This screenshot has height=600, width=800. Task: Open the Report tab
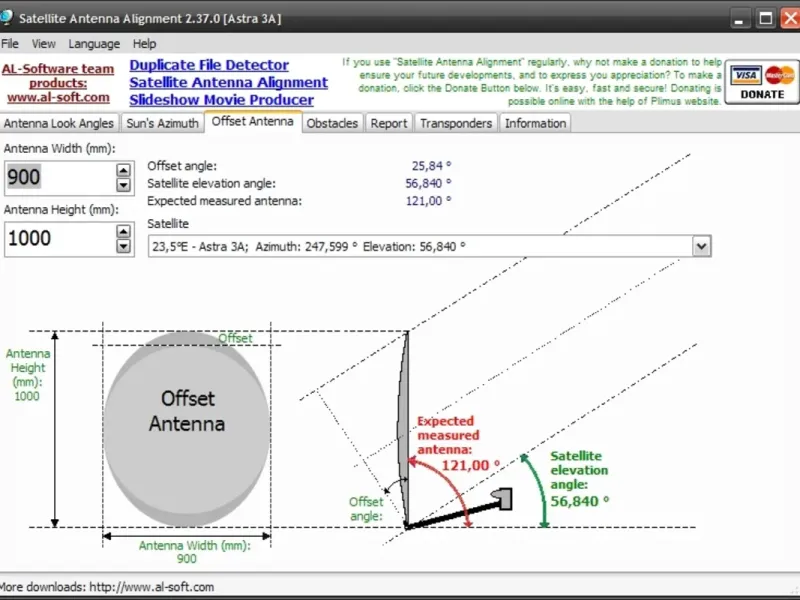tap(389, 123)
